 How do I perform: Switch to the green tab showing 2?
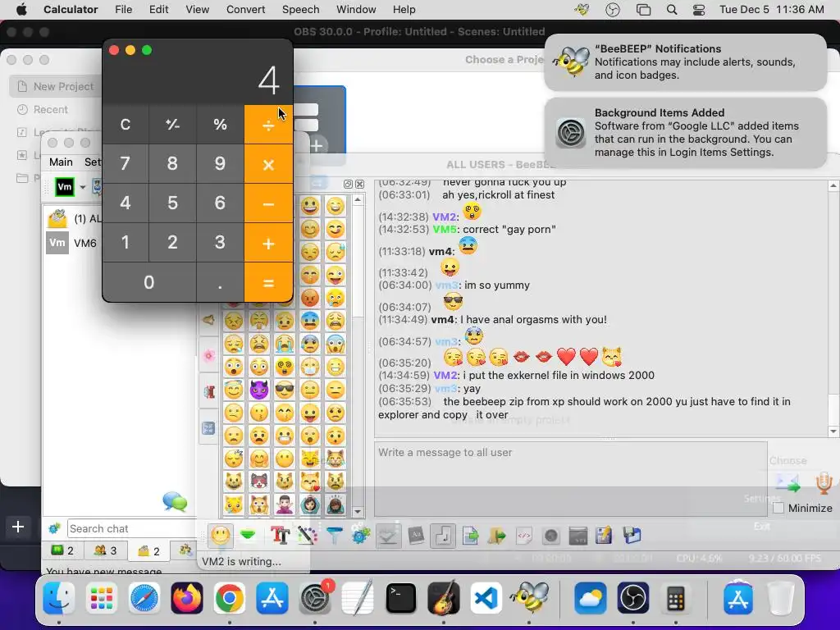[62, 550]
